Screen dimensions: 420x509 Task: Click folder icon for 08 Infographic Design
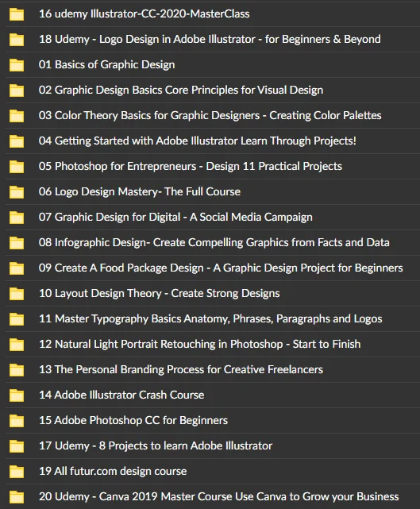(x=17, y=243)
